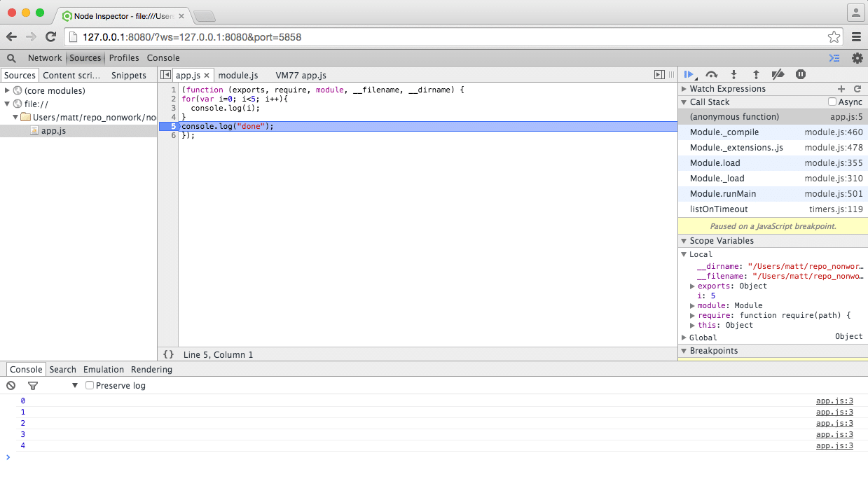The width and height of the screenshot is (868, 500).
Task: Click the DevTools search magnifier icon
Action: [11, 58]
